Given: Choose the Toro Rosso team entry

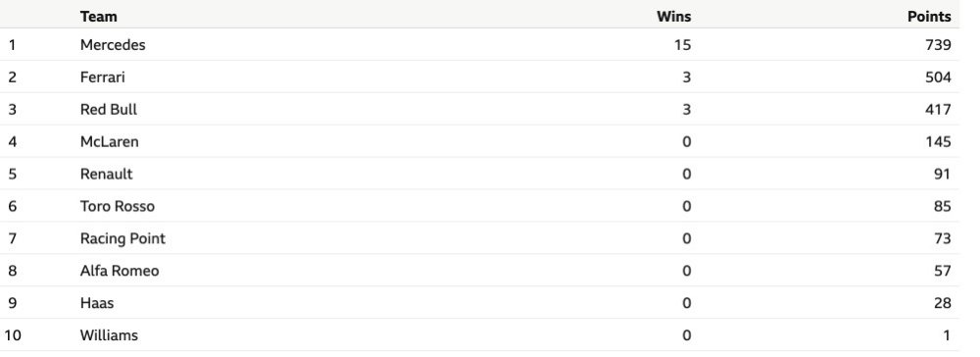Looking at the screenshot, I should 117,206.
